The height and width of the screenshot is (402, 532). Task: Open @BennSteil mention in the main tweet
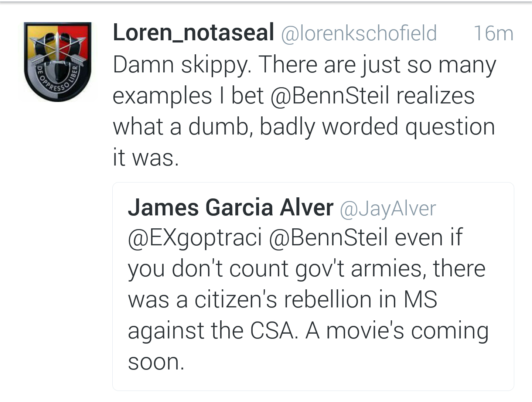(330, 96)
